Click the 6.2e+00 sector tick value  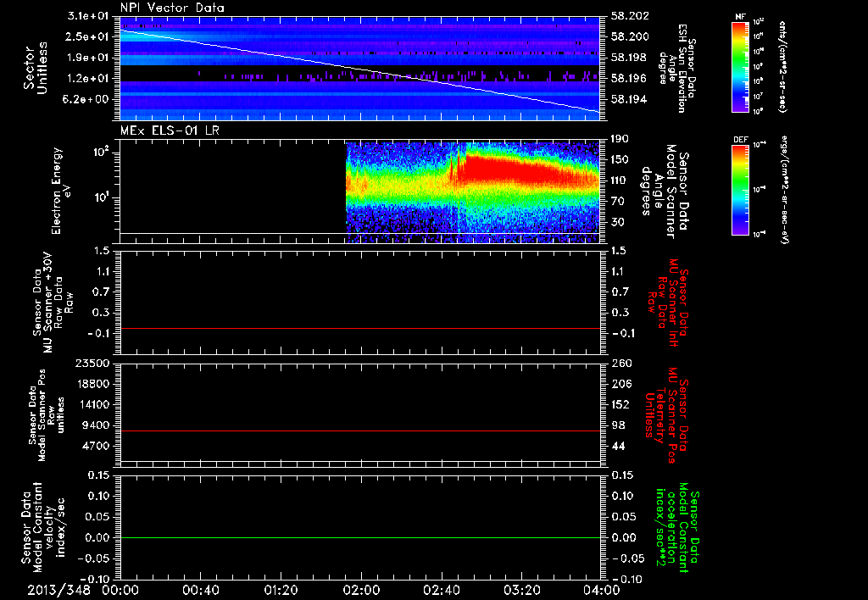click(87, 100)
